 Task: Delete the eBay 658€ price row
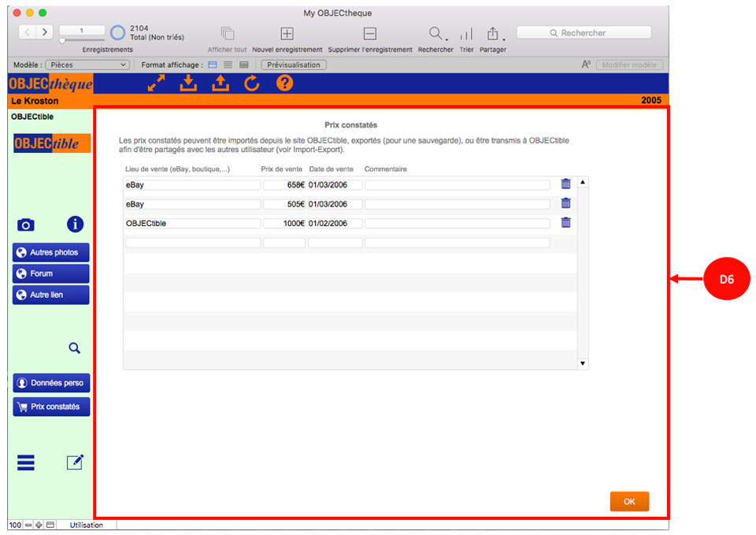coord(565,184)
